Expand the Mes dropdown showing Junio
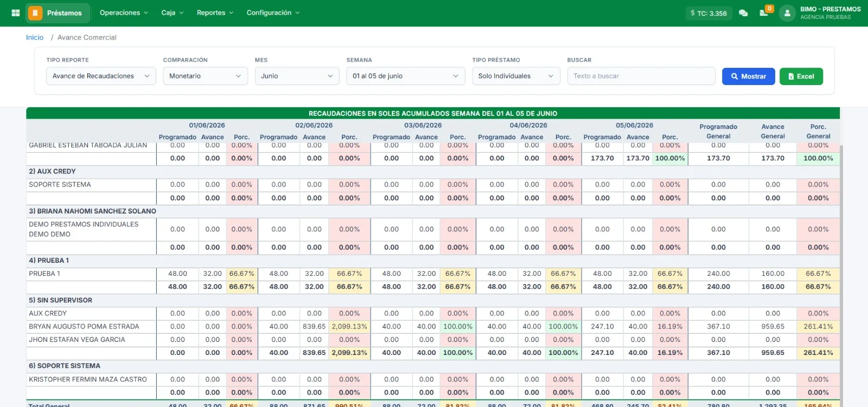The height and width of the screenshot is (407, 868). [x=297, y=76]
